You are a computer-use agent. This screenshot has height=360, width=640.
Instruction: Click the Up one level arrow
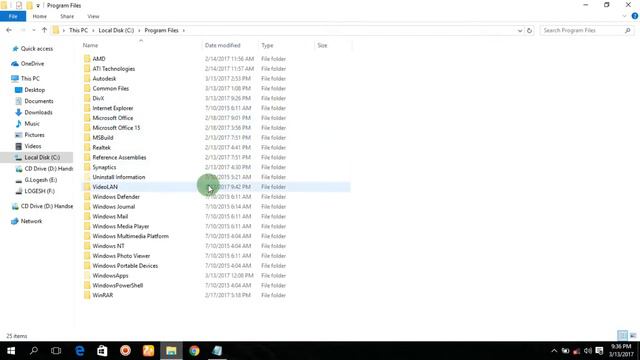point(44,30)
